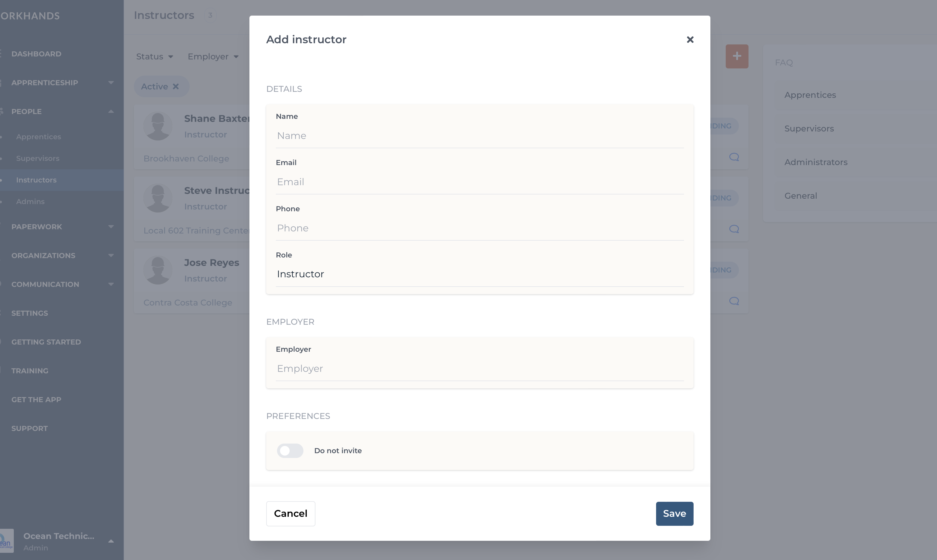
Task: Click the red plus add button
Action: coord(737,56)
